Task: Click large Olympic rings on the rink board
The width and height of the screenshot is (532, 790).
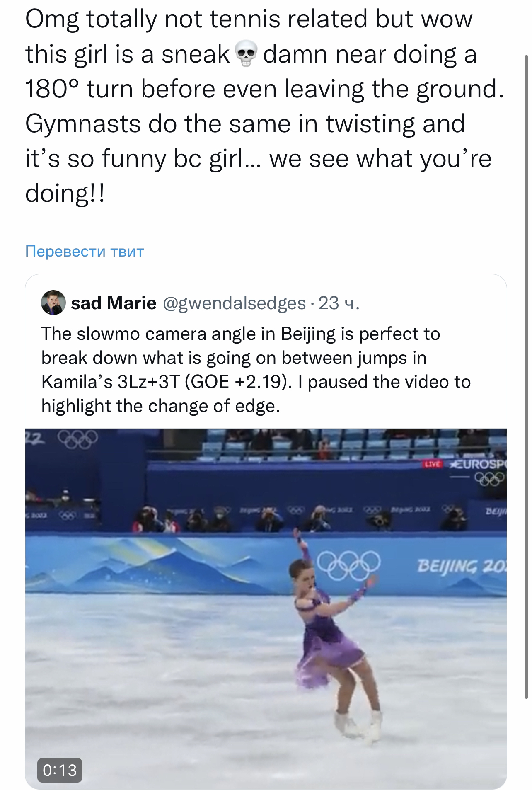Action: (x=349, y=564)
